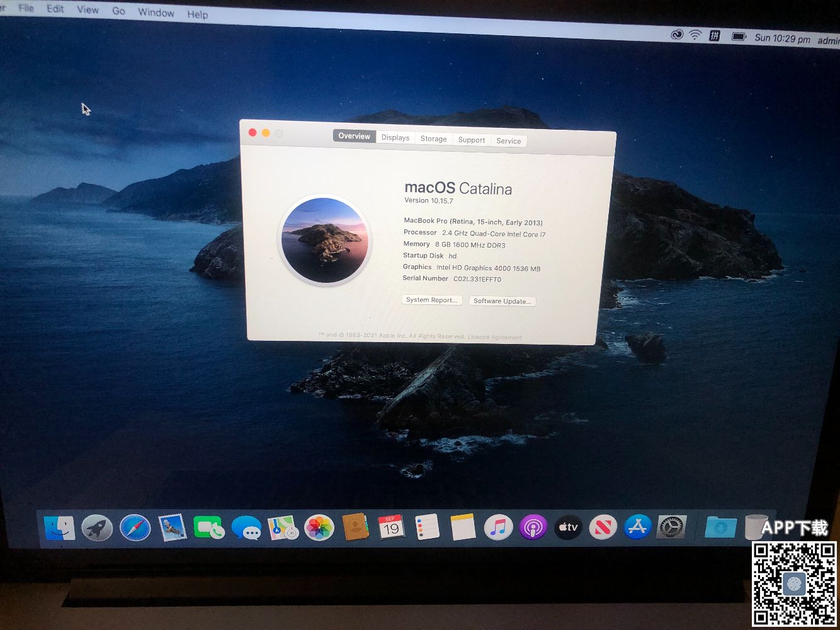Screen dimensions: 840x630
Task: Click the Processor 2.4 GHz Quad-Core line
Action: point(475,233)
